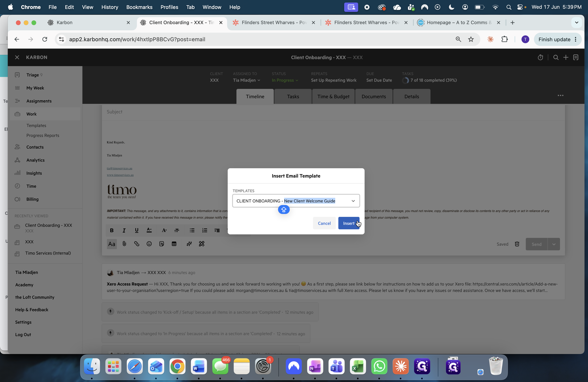Open WhatsApp from the Dock
Screen dimensions: 588x382
(x=379, y=366)
